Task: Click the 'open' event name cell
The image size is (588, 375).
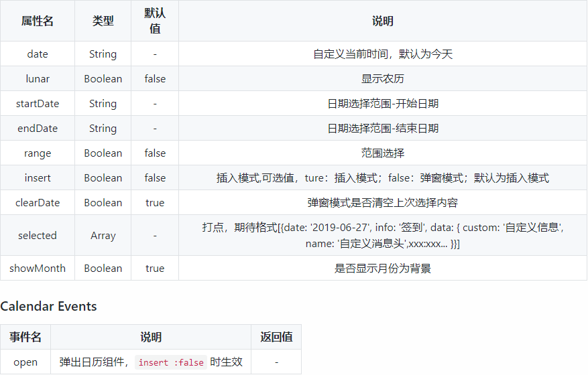Action: 25,362
